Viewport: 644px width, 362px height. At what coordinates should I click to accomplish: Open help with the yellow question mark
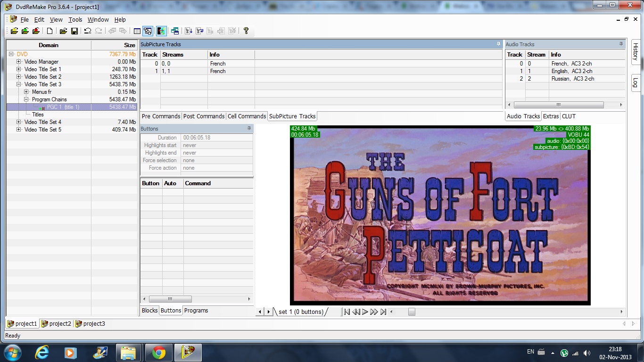246,31
